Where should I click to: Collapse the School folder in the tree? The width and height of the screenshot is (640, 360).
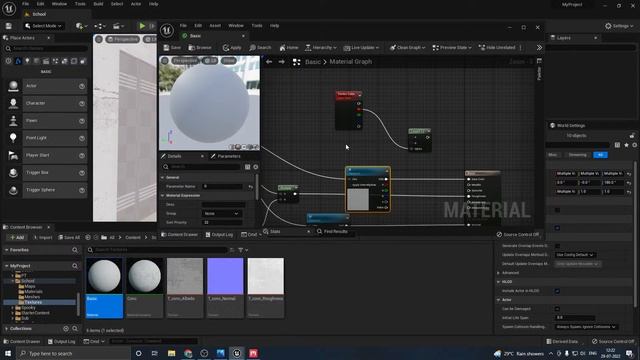pyautogui.click(x=13, y=281)
